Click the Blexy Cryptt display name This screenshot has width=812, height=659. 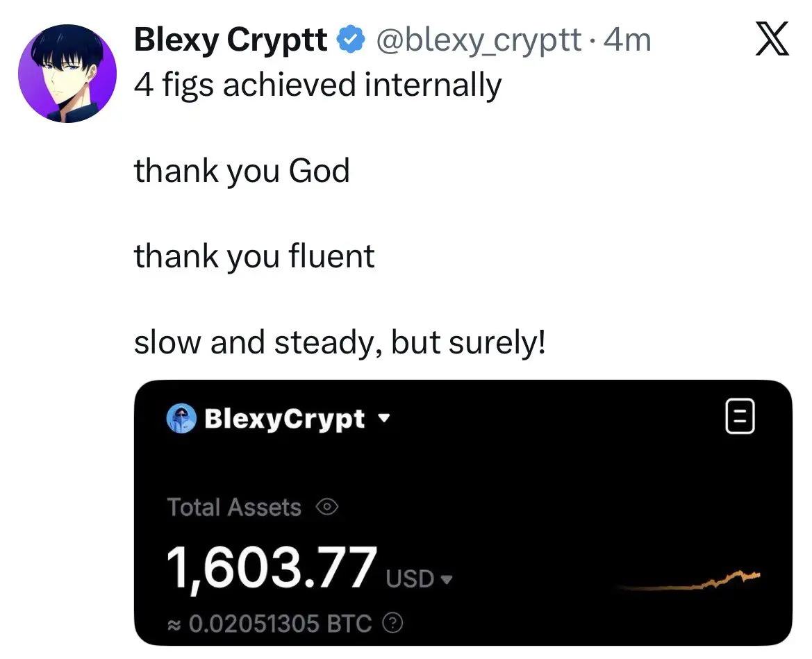pos(230,40)
